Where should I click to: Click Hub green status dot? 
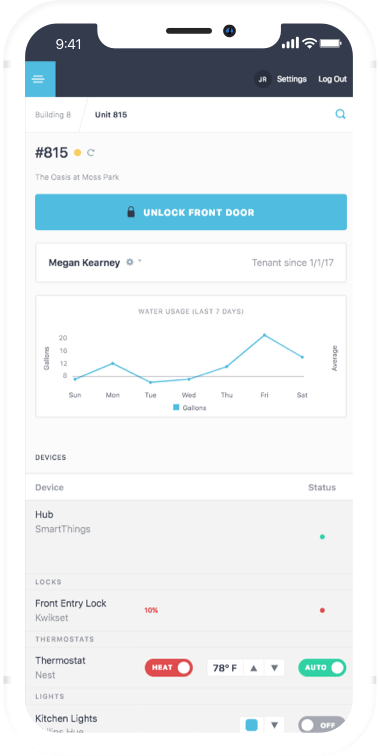click(x=322, y=537)
